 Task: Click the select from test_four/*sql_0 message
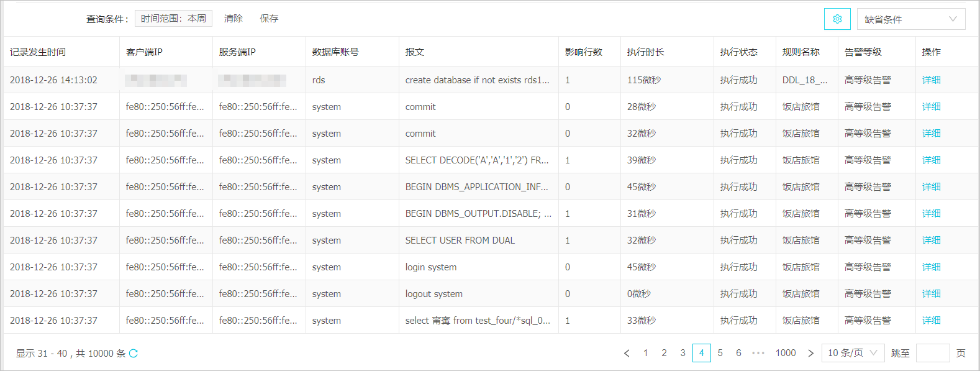pos(478,321)
